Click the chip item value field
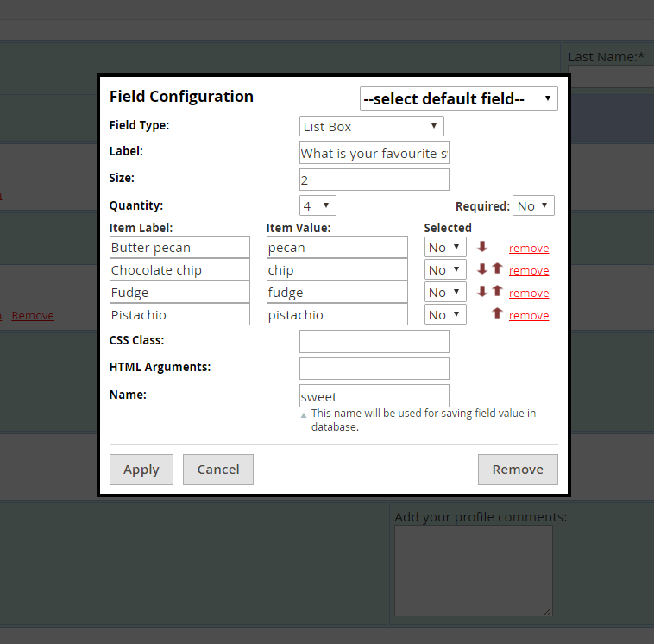 pyautogui.click(x=337, y=269)
